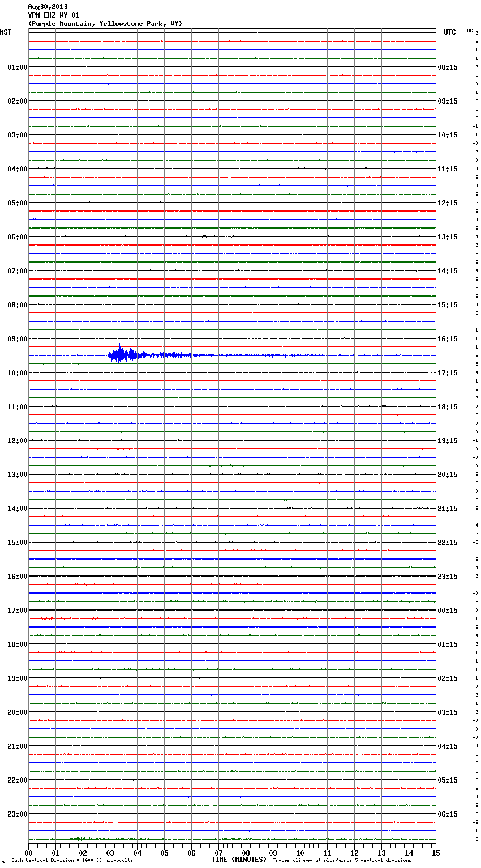The height and width of the screenshot is (868, 481).
Task: Click the small black spike on the 11:00 trace
Action: [x=383, y=406]
